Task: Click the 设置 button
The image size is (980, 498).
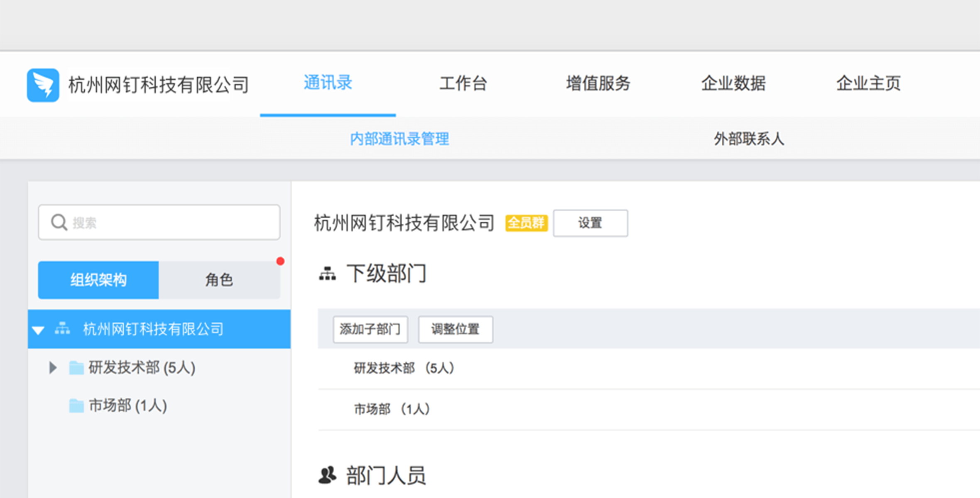Action: point(590,223)
